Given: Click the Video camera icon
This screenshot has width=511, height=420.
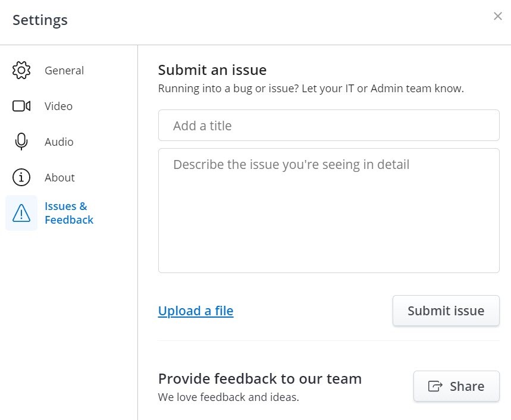Looking at the screenshot, I should click(x=21, y=106).
